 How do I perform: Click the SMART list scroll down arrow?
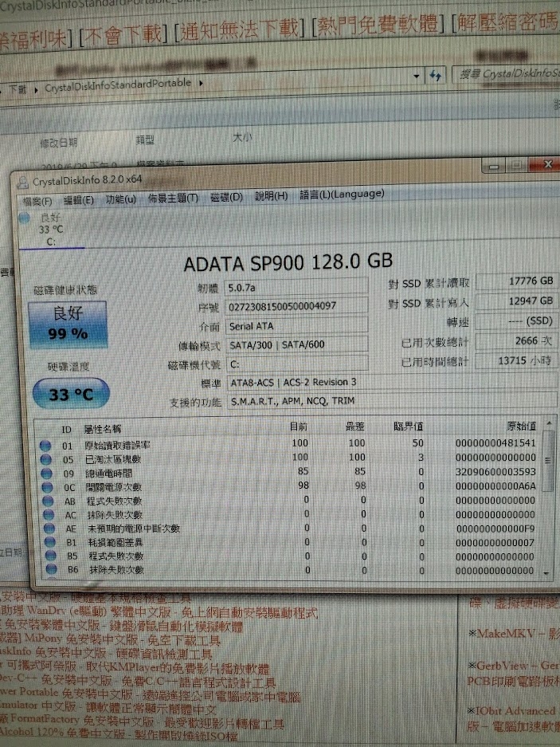point(546,573)
